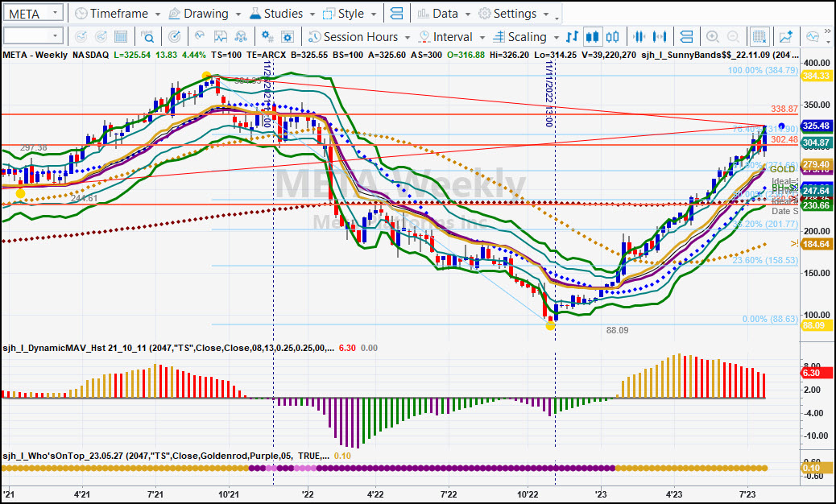
Task: Switch to solid candlestick chart style
Action: click(592, 37)
